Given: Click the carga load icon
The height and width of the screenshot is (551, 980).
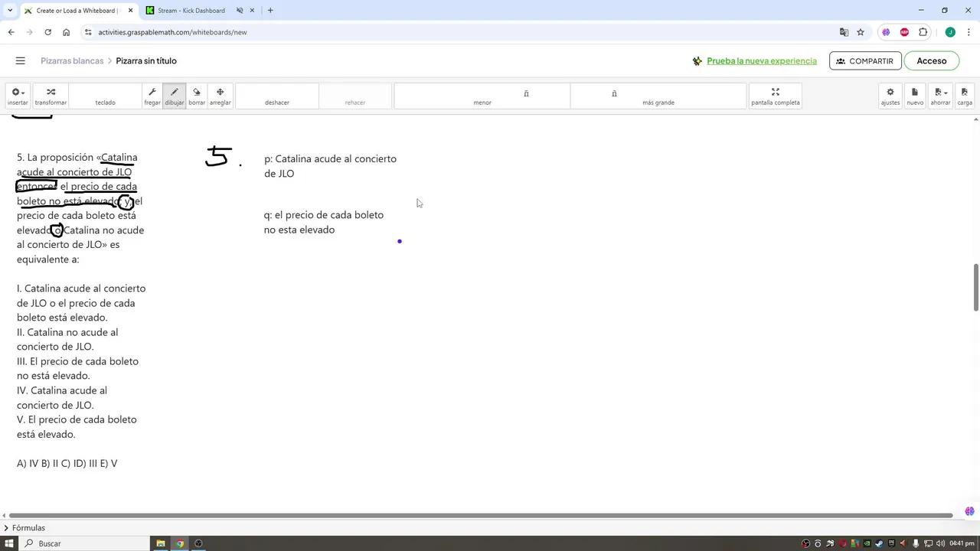Looking at the screenshot, I should pyautogui.click(x=965, y=96).
